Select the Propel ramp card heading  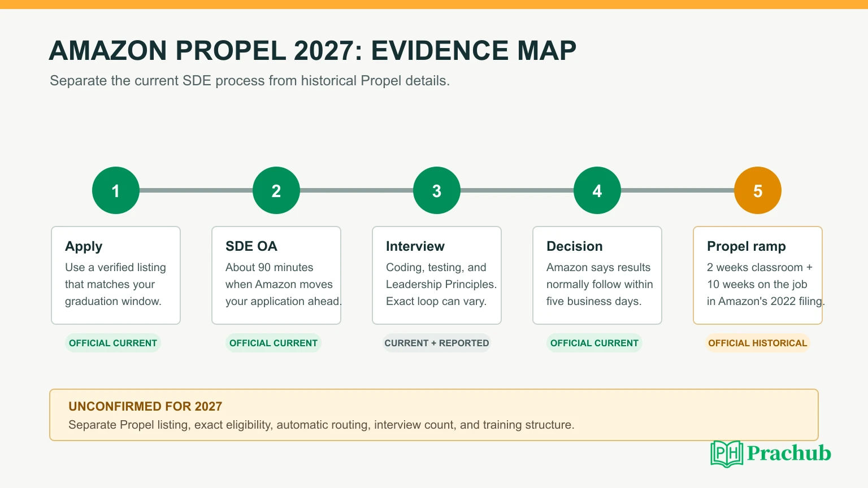[x=747, y=246]
